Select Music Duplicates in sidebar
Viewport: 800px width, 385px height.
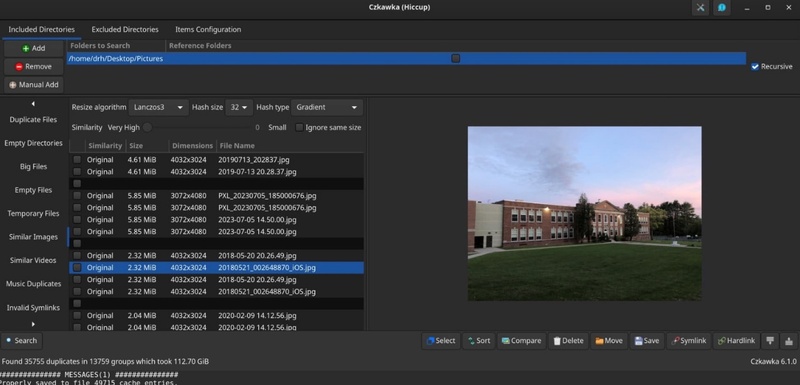pos(33,284)
